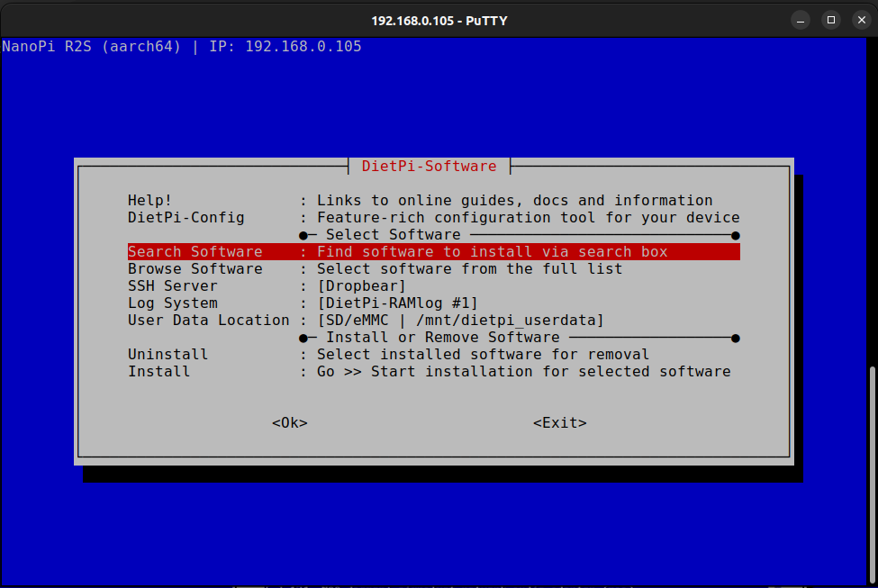Click the PuTTY window title bar text

[439, 20]
